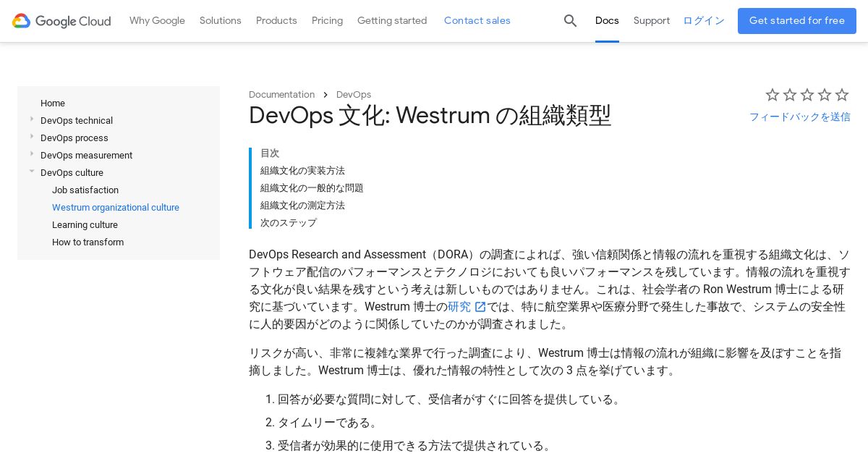This screenshot has width=868, height=456.
Task: Open How to transform page
Action: (88, 242)
